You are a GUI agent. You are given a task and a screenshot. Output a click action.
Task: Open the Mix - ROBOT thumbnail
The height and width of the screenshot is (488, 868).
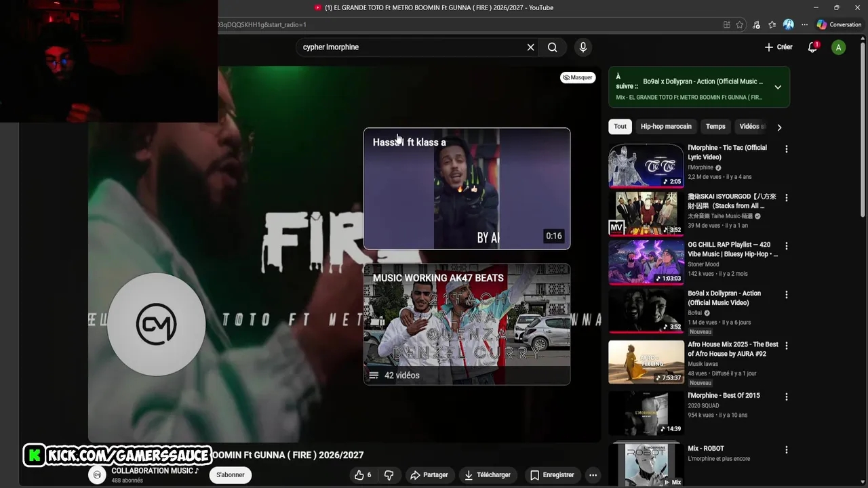646,465
